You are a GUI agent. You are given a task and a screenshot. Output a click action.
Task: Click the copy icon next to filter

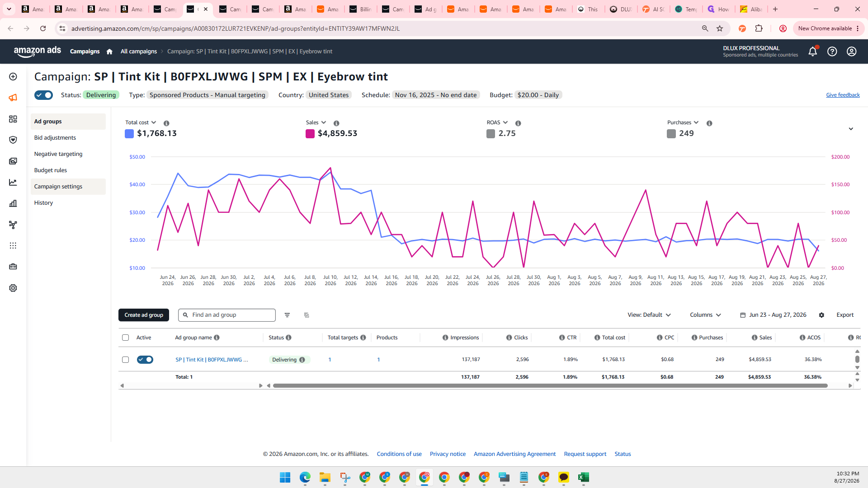(307, 315)
